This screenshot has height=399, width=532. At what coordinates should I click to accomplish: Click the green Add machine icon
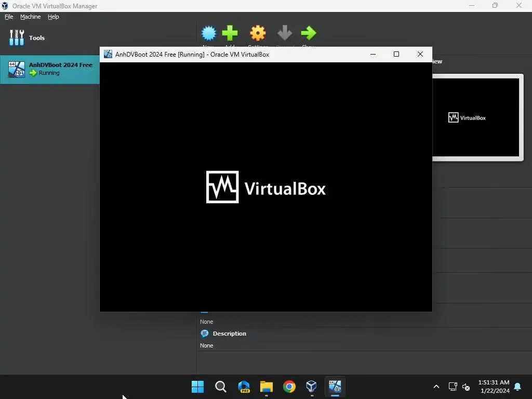click(x=230, y=33)
